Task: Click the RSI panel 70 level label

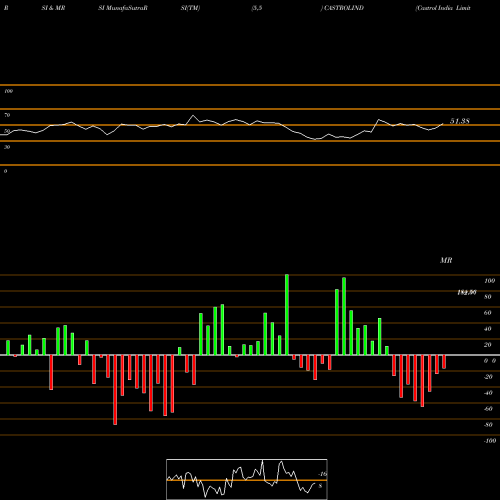Action: pos(7,115)
